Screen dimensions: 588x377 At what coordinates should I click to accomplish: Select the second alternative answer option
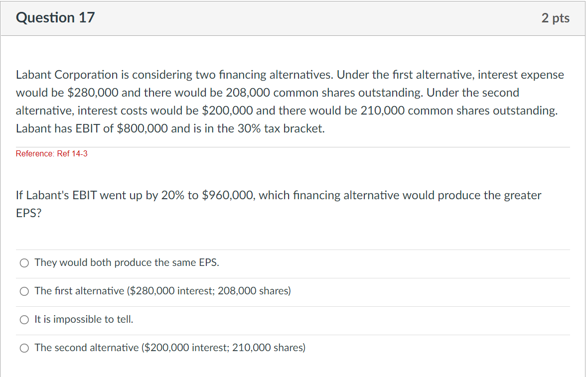click(x=24, y=348)
